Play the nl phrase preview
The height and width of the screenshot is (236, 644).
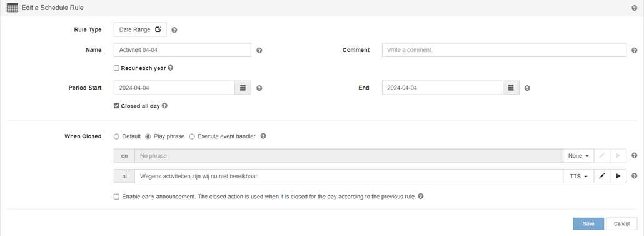618,176
